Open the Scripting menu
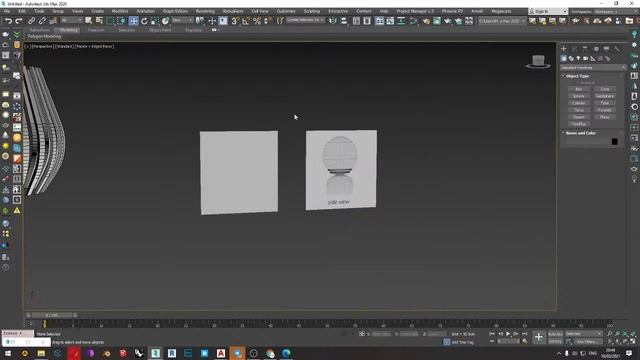 [x=311, y=11]
